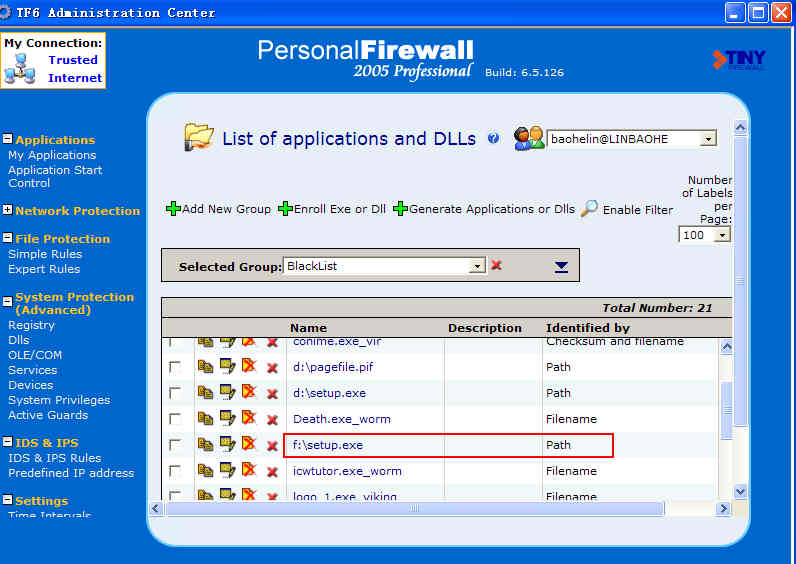Tick the checkbox for d:\setup.exe
Image resolution: width=796 pixels, height=564 pixels.
tap(175, 393)
